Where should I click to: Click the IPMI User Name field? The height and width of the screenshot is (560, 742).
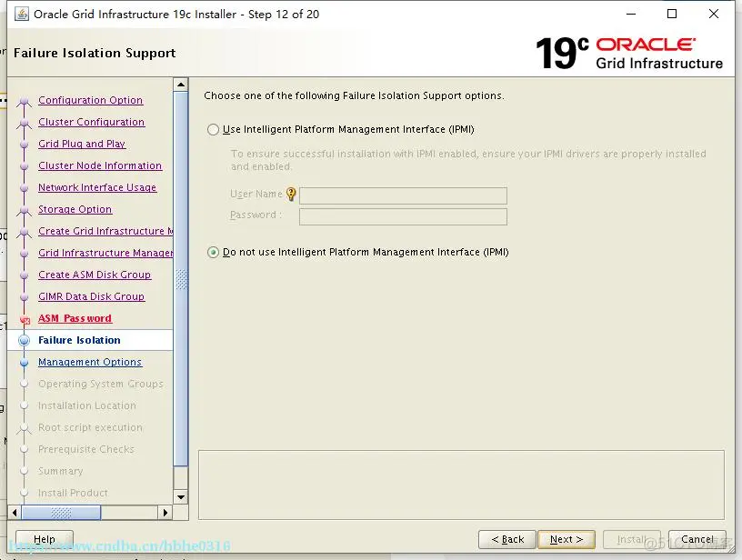[x=403, y=195]
